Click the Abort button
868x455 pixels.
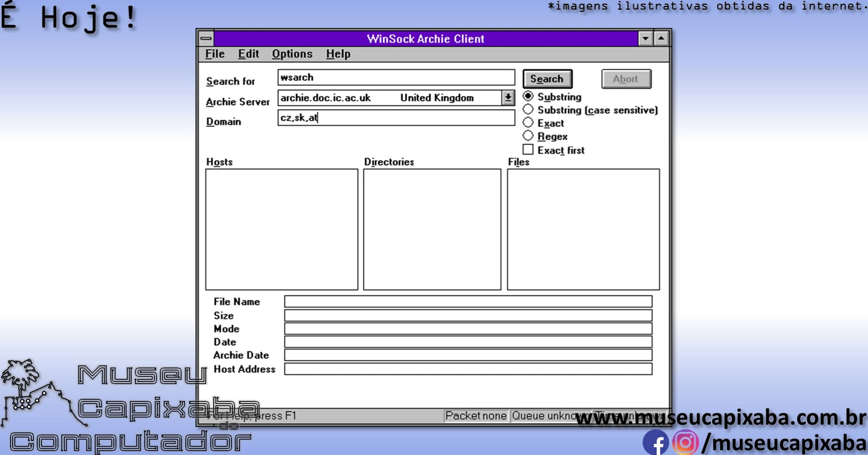626,79
